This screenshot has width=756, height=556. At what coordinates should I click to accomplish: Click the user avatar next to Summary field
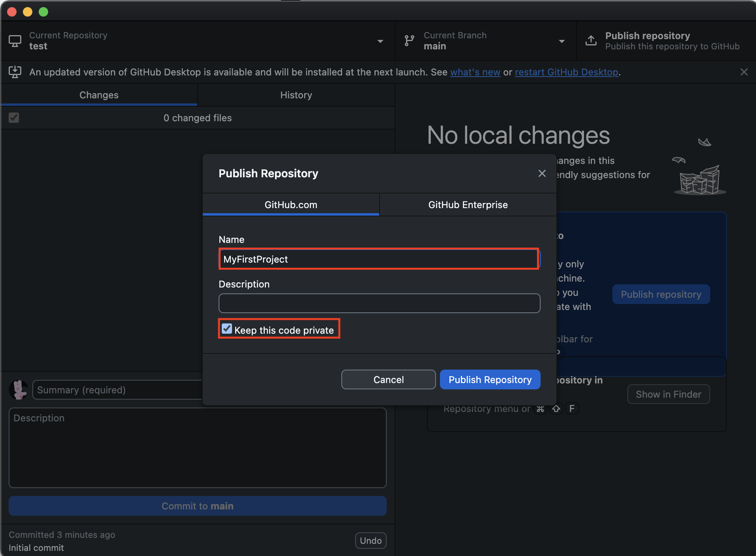pyautogui.click(x=18, y=390)
